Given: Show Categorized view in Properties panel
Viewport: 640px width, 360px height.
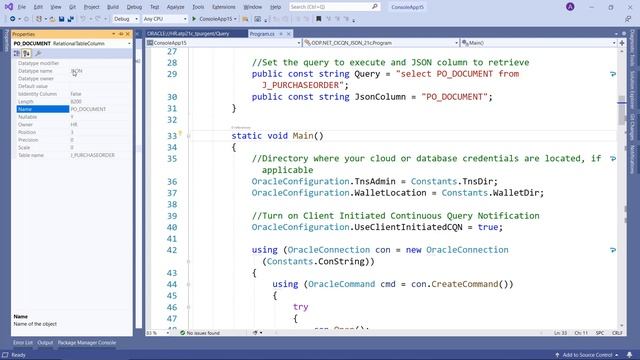Looking at the screenshot, I should click(x=17, y=53).
